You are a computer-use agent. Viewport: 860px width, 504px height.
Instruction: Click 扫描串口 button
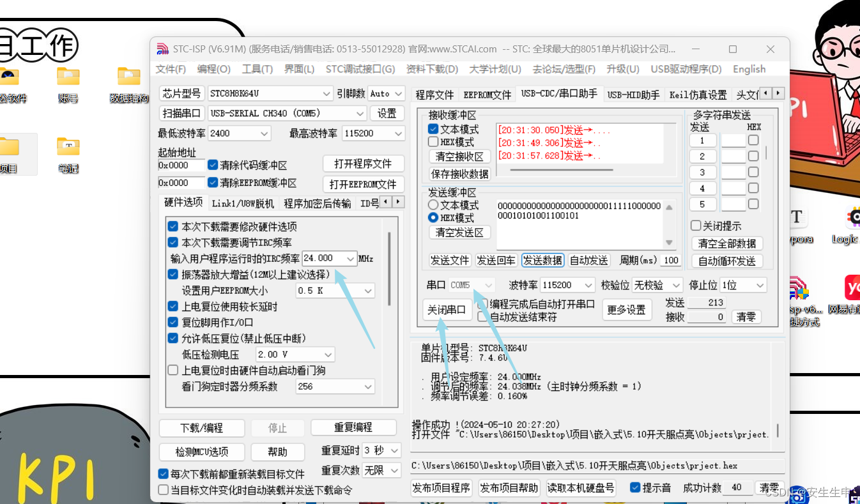(x=181, y=113)
